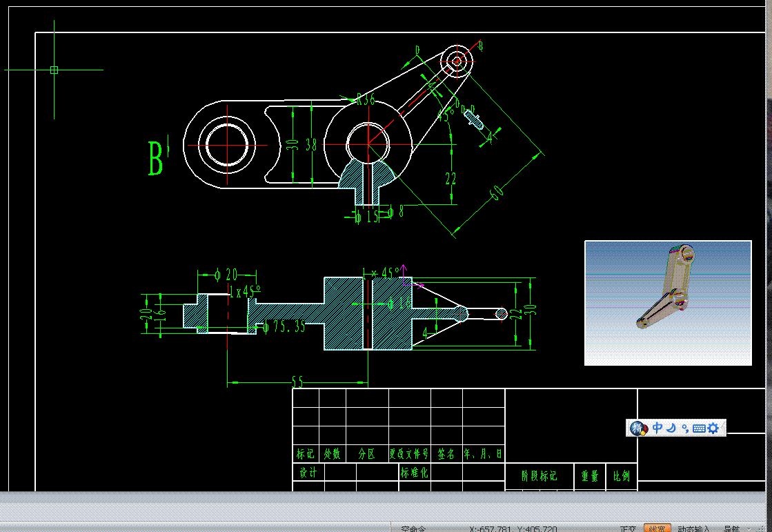
Task: Click the Sogou IME logo icon
Action: (639, 428)
